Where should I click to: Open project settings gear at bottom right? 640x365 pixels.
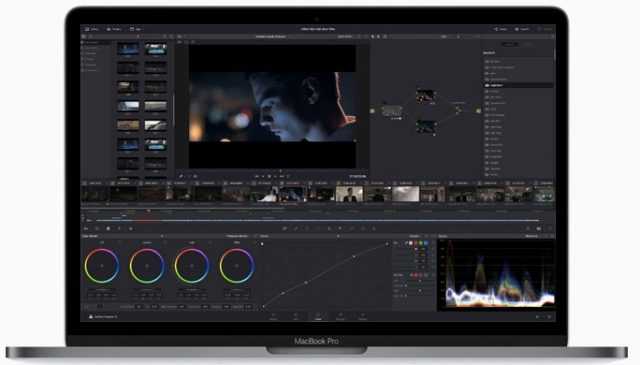(549, 316)
